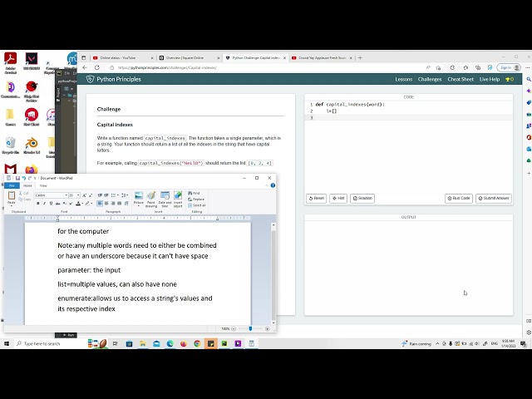Screen dimensions: 532x399
Task: Click Replace in WordPad Editing group
Action: pos(196,199)
